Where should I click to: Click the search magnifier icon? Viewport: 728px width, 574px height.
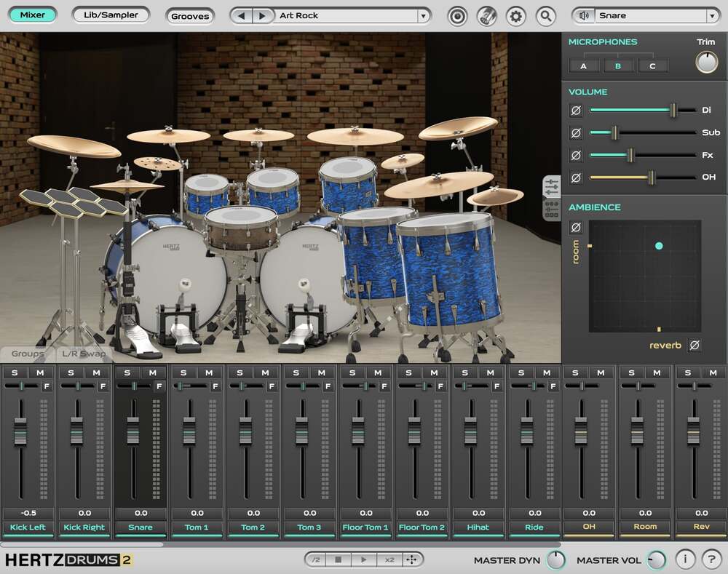click(545, 15)
